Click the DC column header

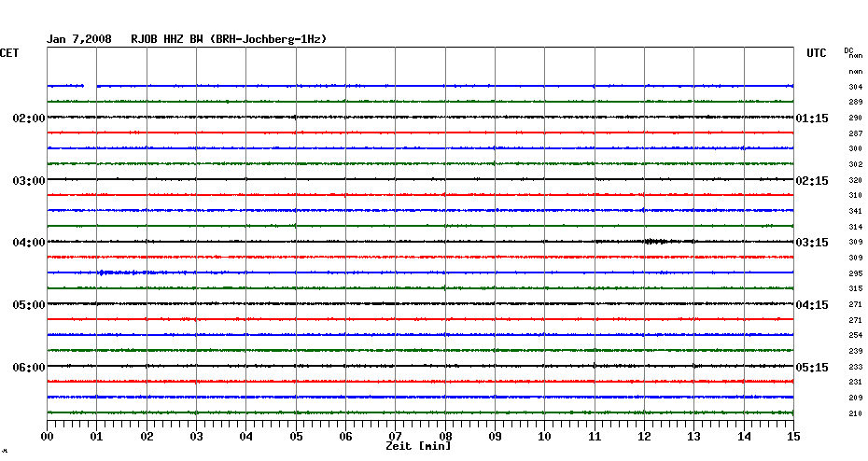click(848, 50)
